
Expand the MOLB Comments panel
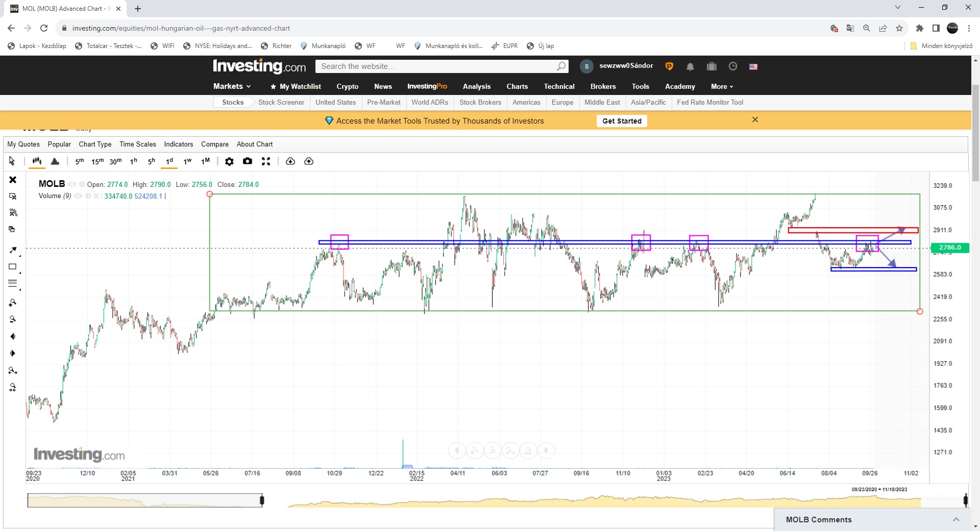tap(956, 519)
